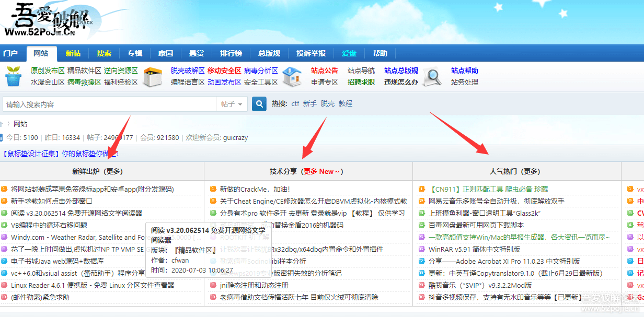Click 更多 New~ in 技术分享 header
This screenshot has width=644, height=317.
pos(321,171)
